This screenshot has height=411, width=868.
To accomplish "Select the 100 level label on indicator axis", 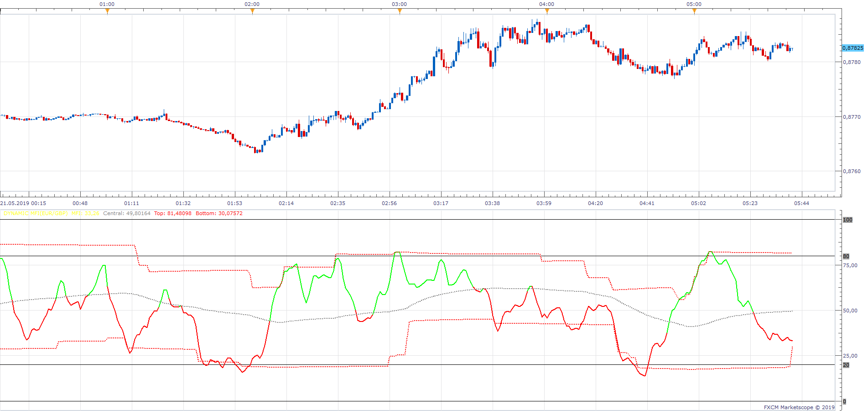I will point(847,220).
